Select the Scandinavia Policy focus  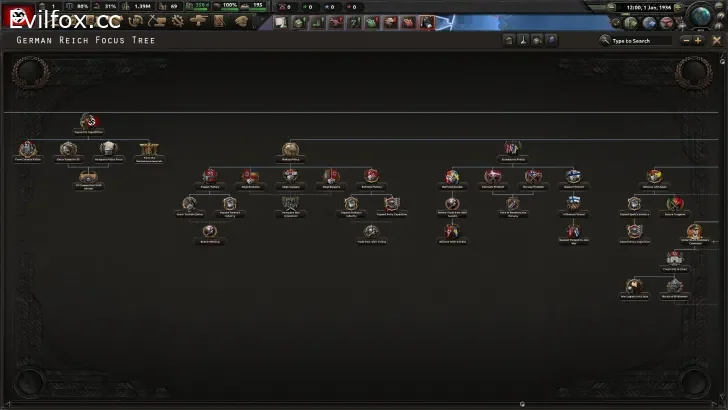511,150
